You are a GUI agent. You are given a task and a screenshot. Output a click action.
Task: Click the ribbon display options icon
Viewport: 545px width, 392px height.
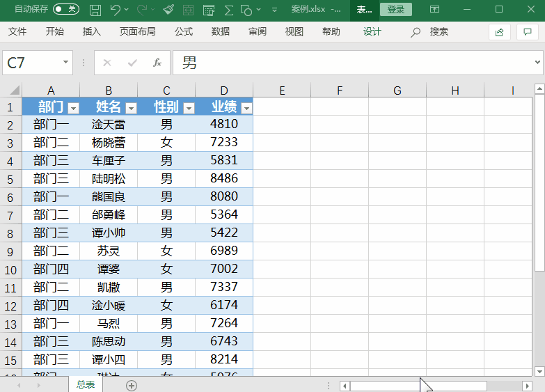coord(434,9)
